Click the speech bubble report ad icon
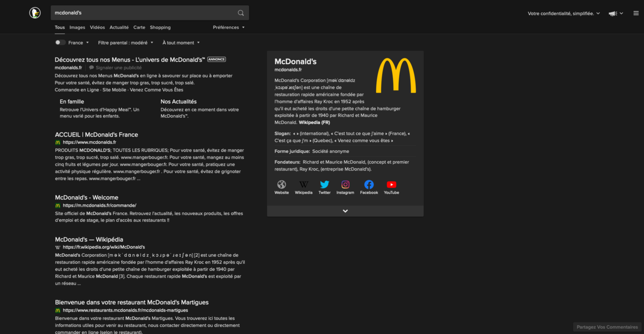644x334 pixels. [x=92, y=68]
